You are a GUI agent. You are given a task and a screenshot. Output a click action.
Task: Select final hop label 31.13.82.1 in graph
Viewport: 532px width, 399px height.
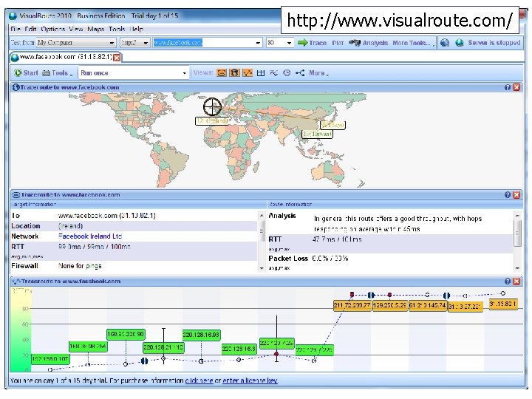503,304
